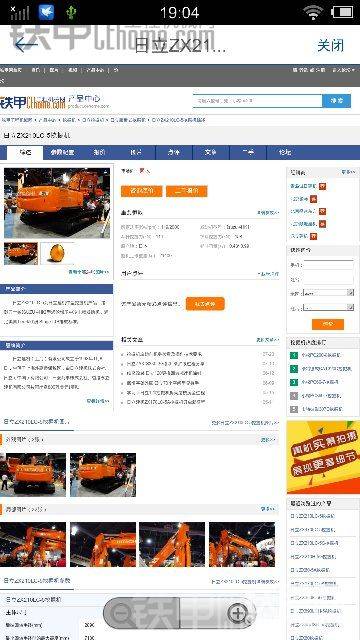360x640 pixels.
Task: Open the 参数配置 tab in blue bar
Action: [x=62, y=153]
